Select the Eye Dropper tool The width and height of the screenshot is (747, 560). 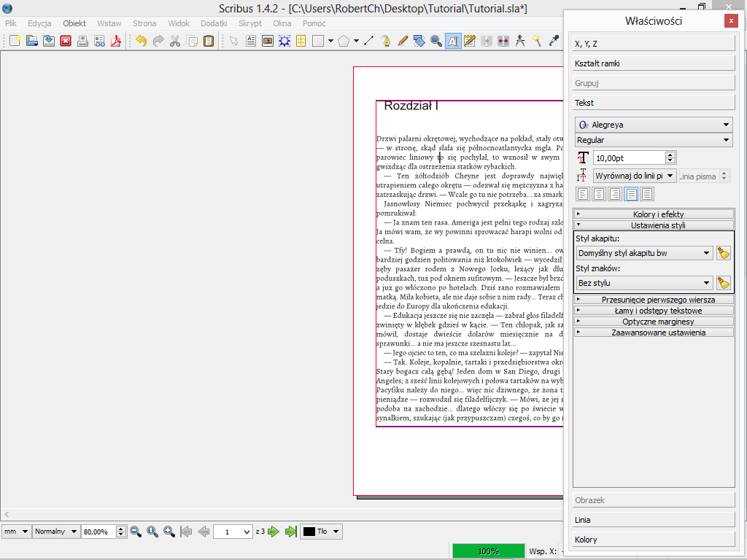554,41
